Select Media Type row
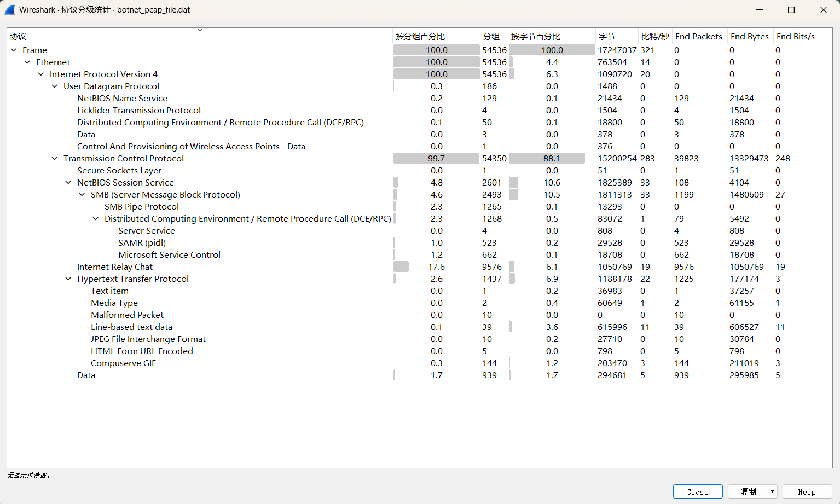This screenshot has height=504, width=840. (x=420, y=303)
